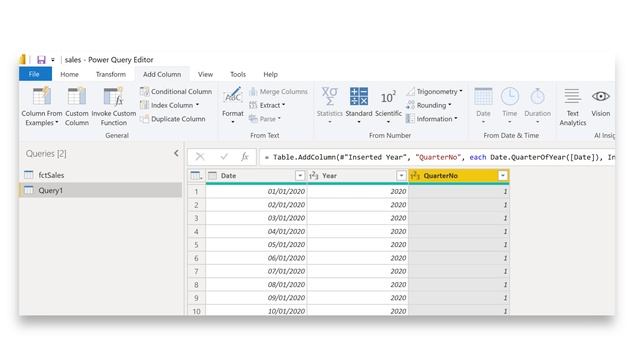Screen dimensions: 640x360
Task: Click the Year column type icon
Action: coord(313,176)
